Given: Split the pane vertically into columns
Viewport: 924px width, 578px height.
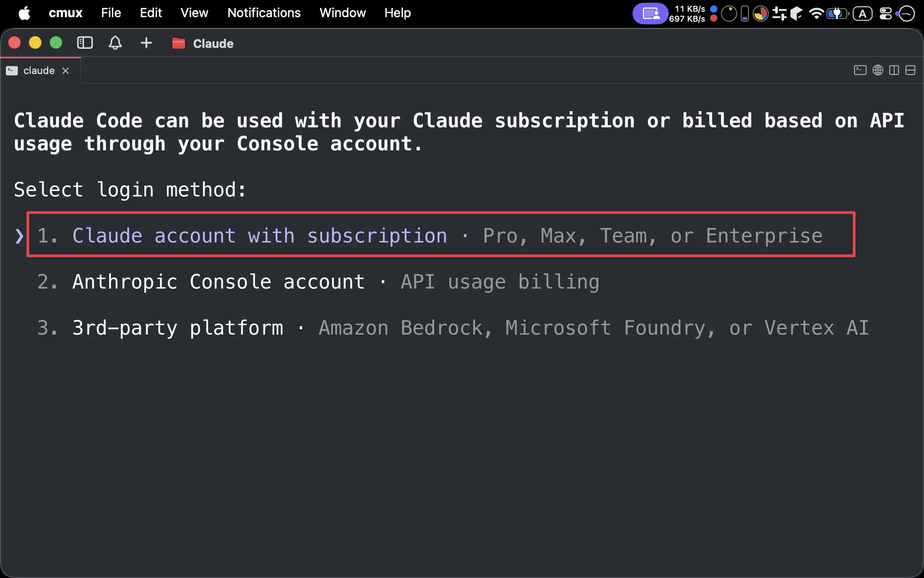Looking at the screenshot, I should pyautogui.click(x=894, y=70).
